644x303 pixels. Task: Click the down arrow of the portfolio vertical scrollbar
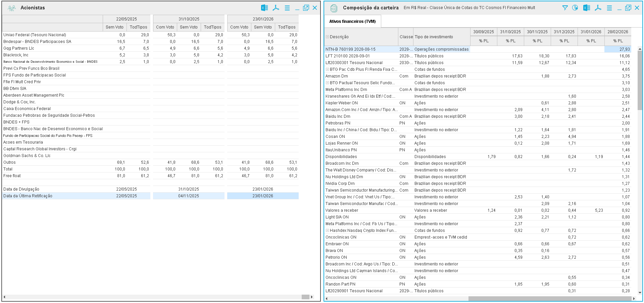[640, 293]
